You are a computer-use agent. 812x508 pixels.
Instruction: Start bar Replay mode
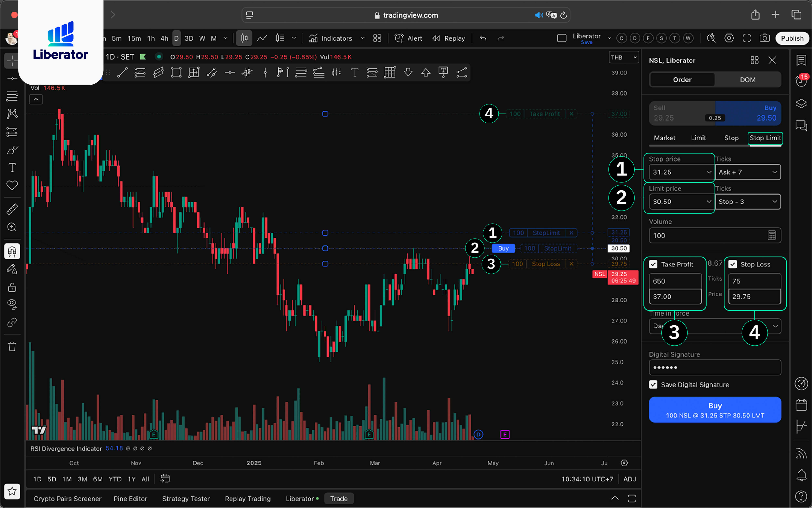(x=448, y=38)
